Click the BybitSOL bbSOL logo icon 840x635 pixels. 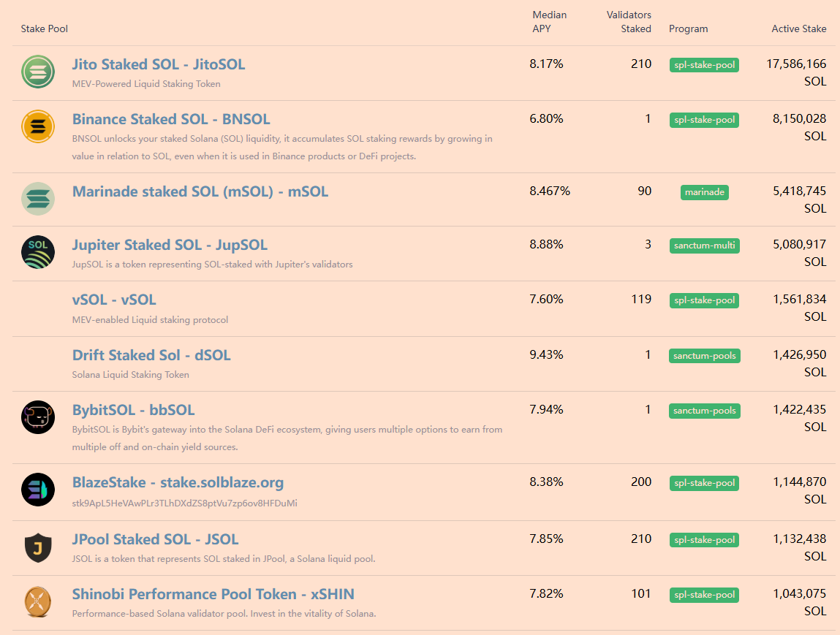point(38,417)
